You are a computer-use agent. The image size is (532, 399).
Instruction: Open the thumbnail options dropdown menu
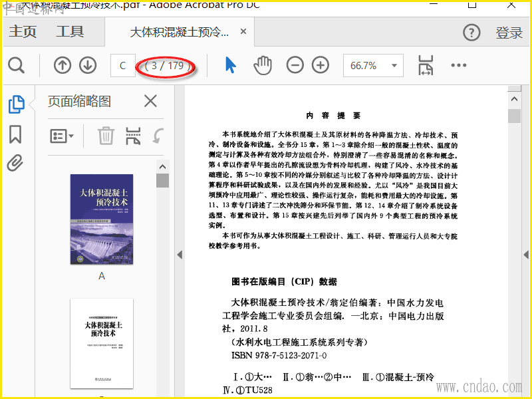62,136
